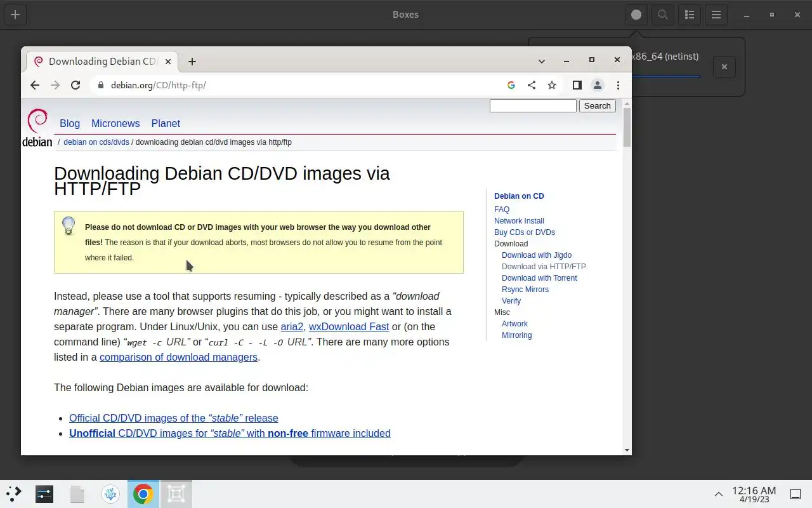This screenshot has height=508, width=812.
Task: Open Buy CDs or DVDs sidebar link
Action: click(525, 232)
